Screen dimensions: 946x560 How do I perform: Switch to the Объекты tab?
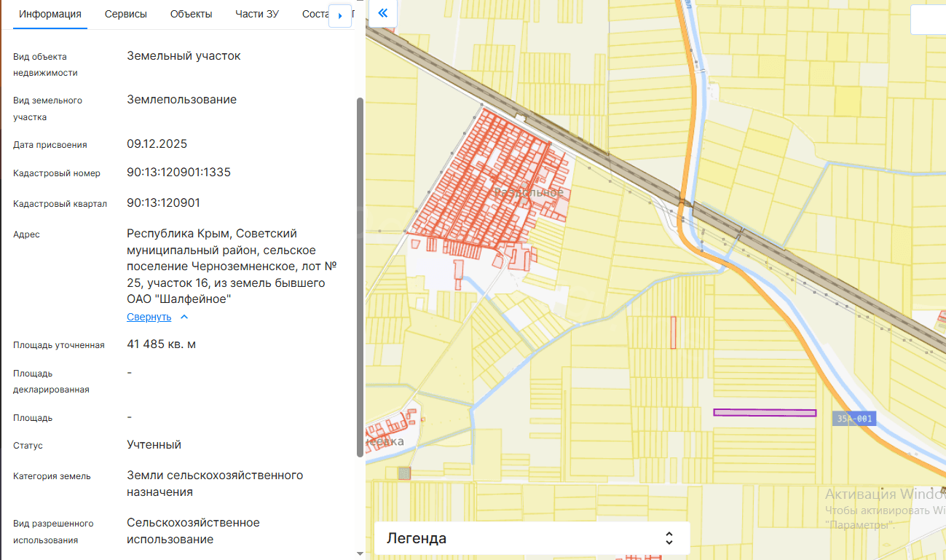191,14
